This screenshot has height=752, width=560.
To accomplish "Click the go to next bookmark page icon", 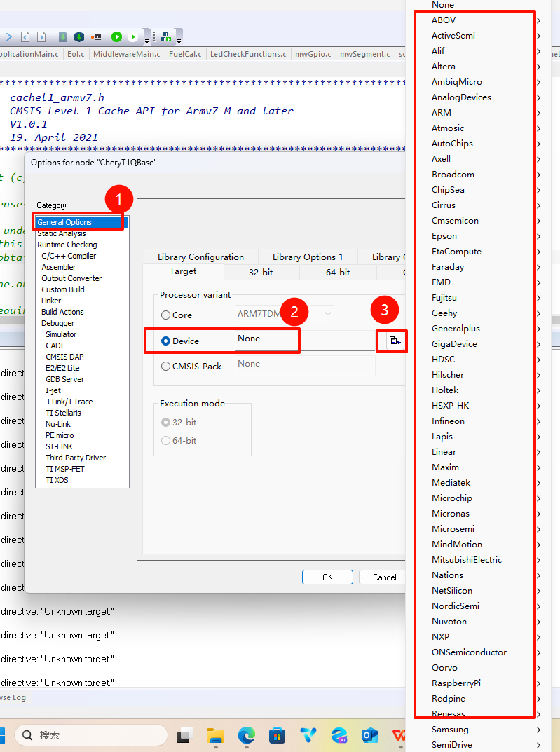I will [42, 37].
